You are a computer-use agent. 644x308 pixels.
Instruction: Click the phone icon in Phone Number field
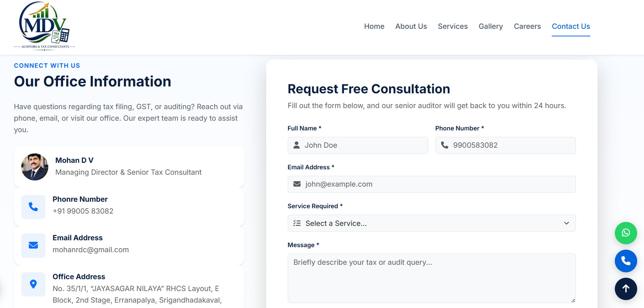(445, 145)
